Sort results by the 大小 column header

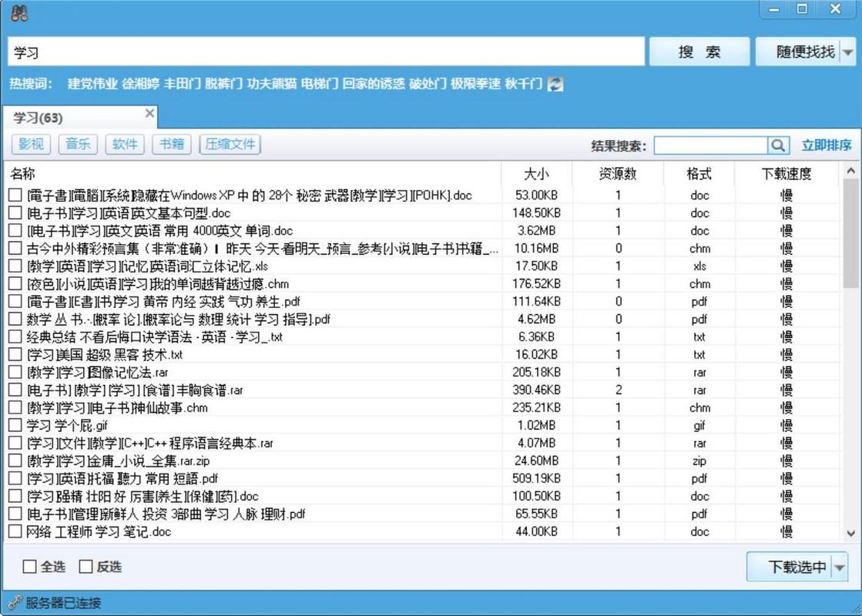pos(536,173)
